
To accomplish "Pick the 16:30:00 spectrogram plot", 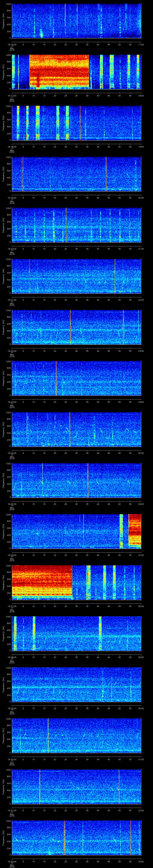I will pos(76,736).
